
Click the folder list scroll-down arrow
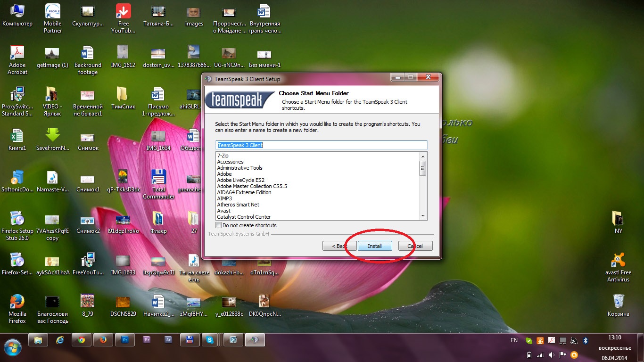point(423,215)
